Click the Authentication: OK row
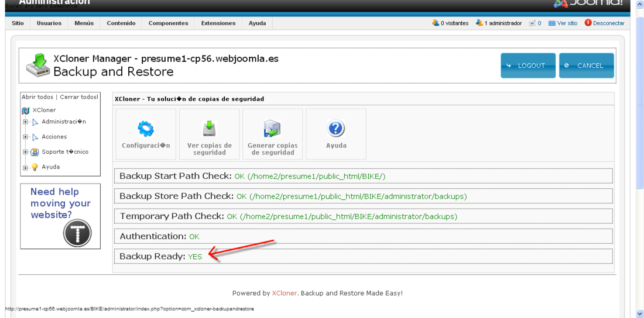The height and width of the screenshot is (318, 644). (x=363, y=236)
